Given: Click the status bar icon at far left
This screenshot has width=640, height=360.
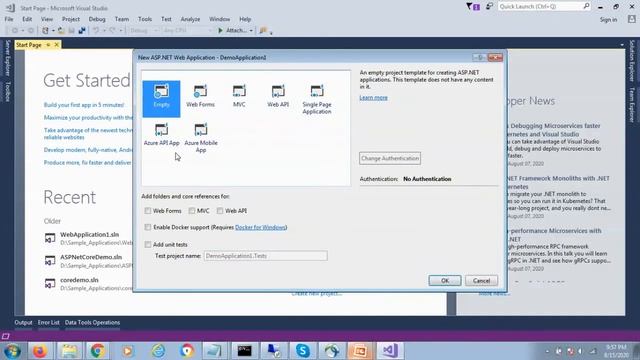Looking at the screenshot, I should point(5,336).
